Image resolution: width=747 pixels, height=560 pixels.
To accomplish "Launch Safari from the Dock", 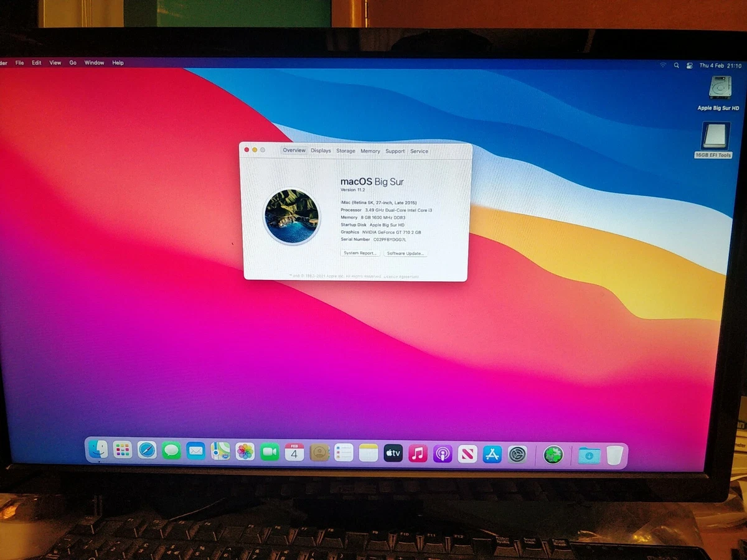I will click(147, 450).
